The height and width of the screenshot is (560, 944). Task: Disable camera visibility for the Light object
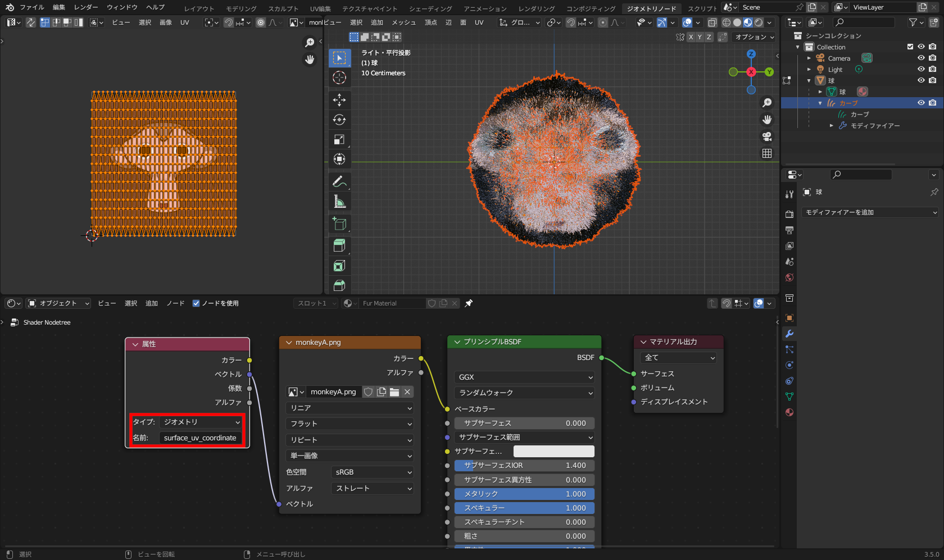coord(932,69)
